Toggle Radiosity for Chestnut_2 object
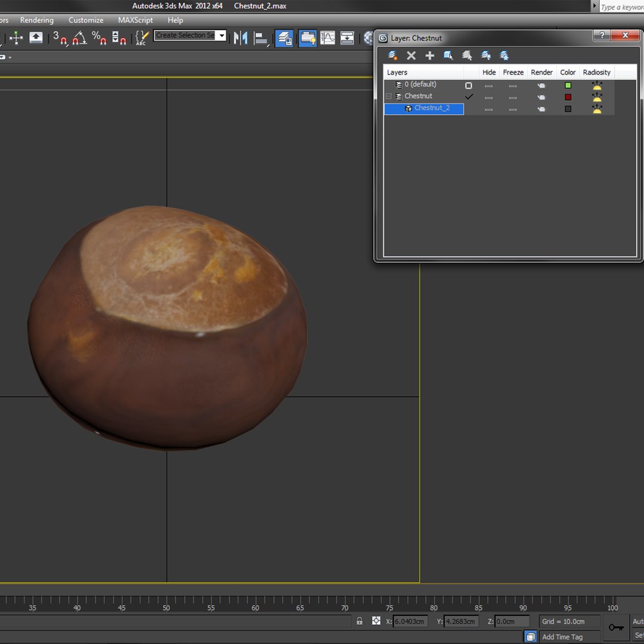644x644 pixels. [597, 109]
